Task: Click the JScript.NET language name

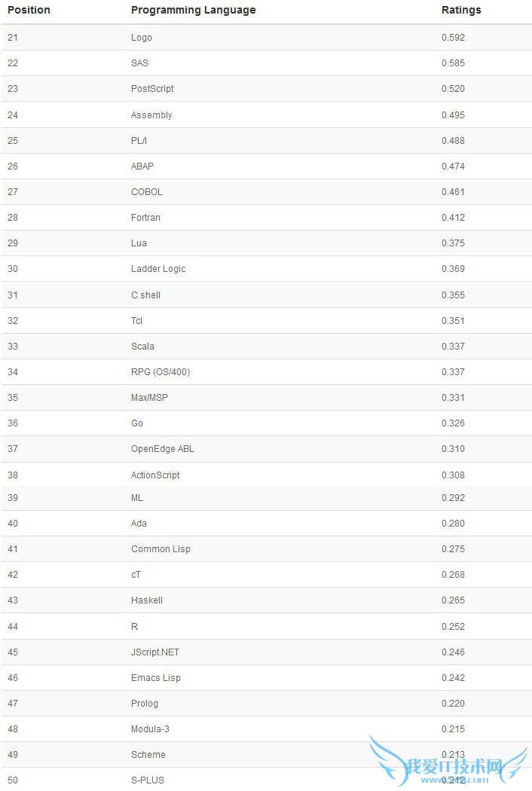Action: click(x=155, y=652)
